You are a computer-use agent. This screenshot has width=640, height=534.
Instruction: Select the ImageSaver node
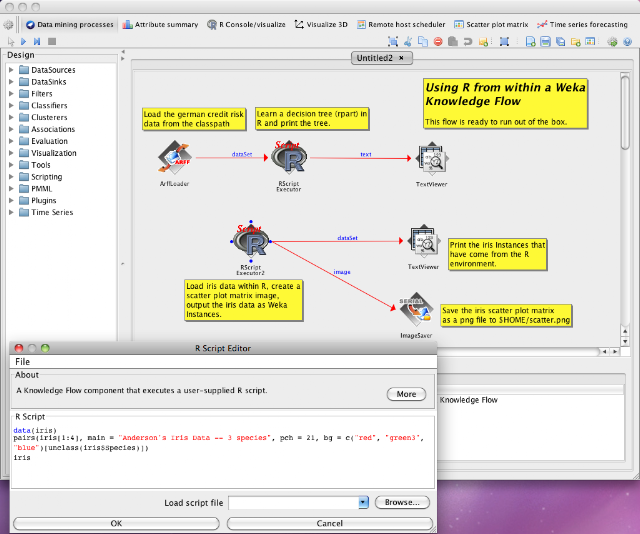tap(416, 309)
